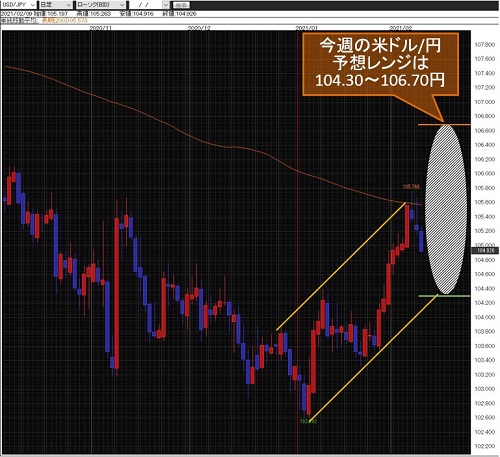Click the 104.200 price axis label

485,303
